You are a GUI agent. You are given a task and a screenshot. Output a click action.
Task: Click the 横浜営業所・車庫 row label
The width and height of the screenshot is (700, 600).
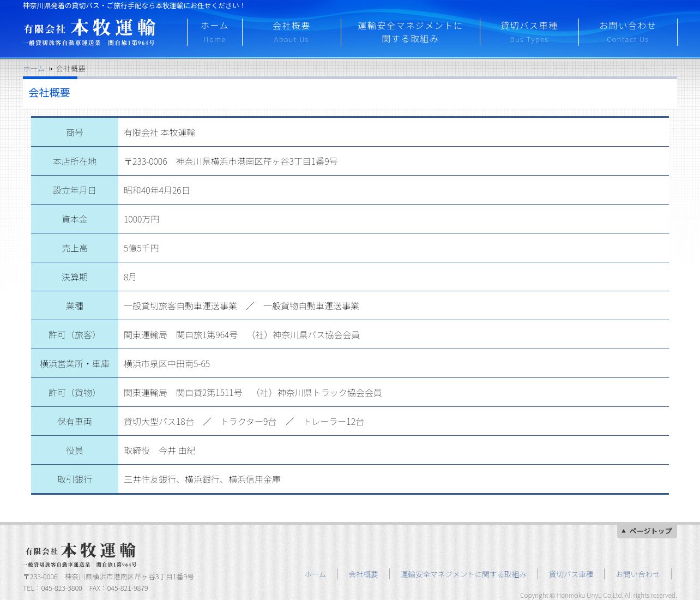75,364
